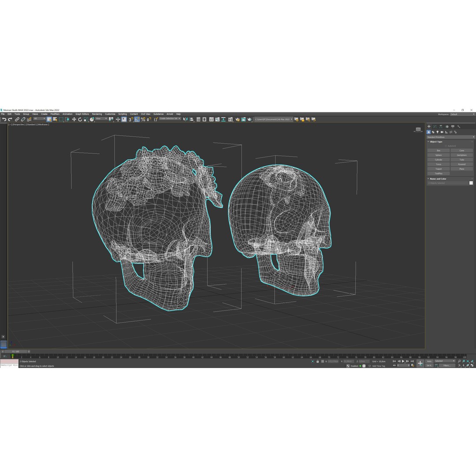Click the Zoom Extents All icon
Viewport: 476px width, 476px height.
[x=472, y=361]
